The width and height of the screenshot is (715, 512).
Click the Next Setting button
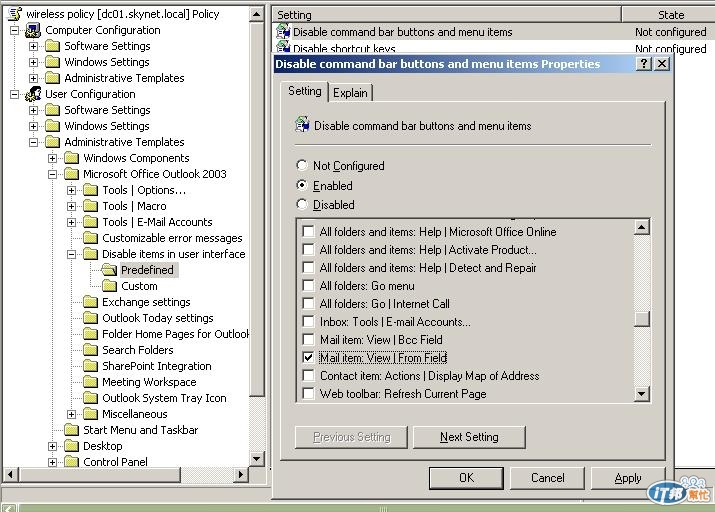(x=469, y=437)
